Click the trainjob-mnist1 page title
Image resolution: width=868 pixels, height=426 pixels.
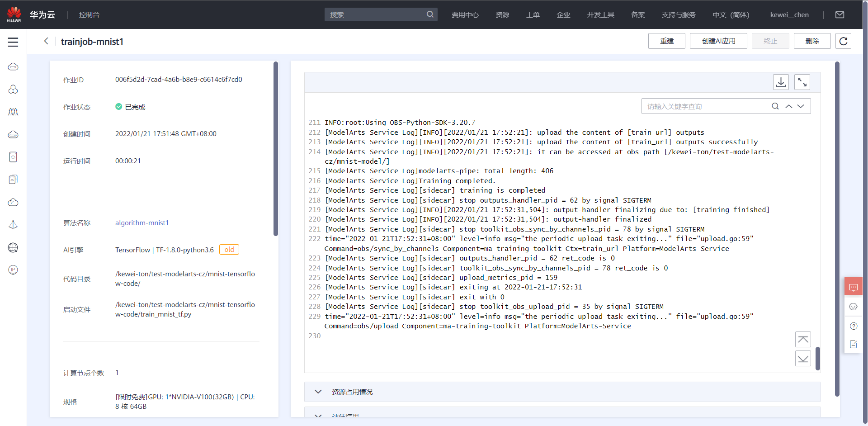[92, 42]
